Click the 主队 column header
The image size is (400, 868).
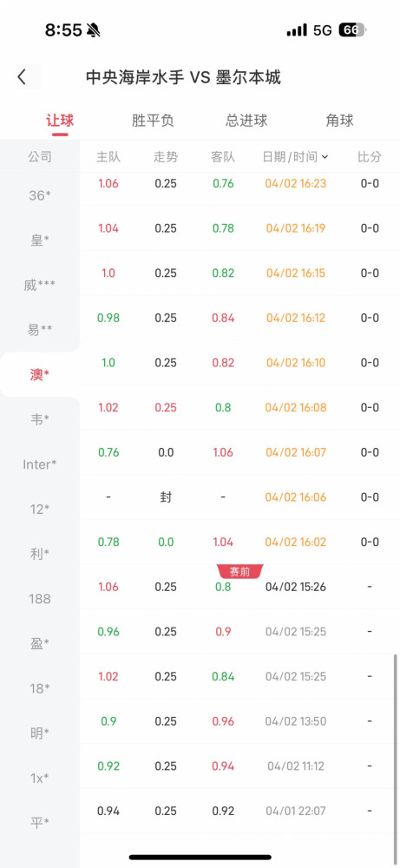pyautogui.click(x=108, y=157)
